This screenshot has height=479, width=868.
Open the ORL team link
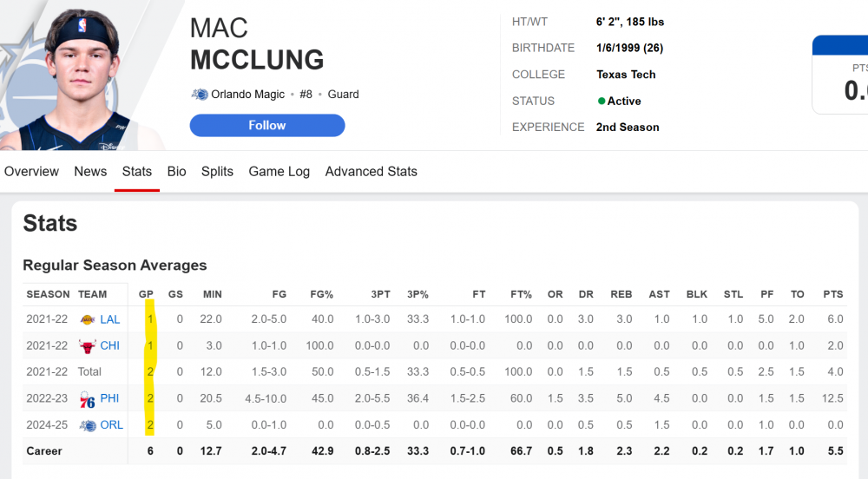112,425
